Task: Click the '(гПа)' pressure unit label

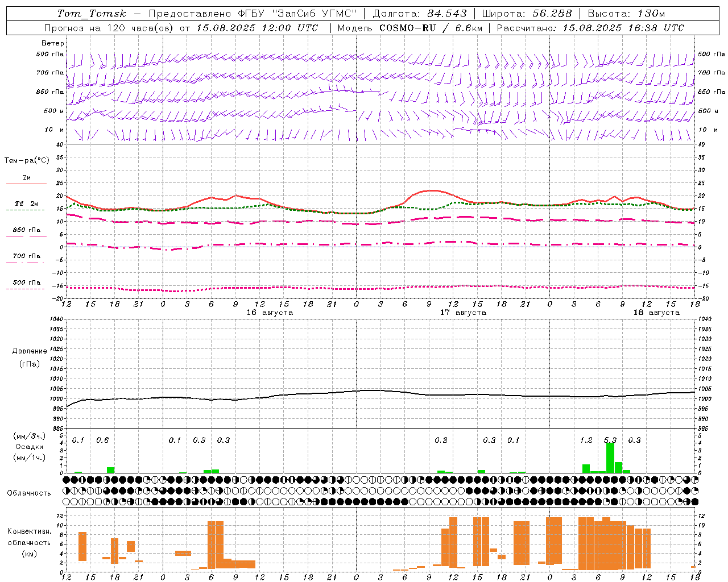Action: pyautogui.click(x=30, y=364)
